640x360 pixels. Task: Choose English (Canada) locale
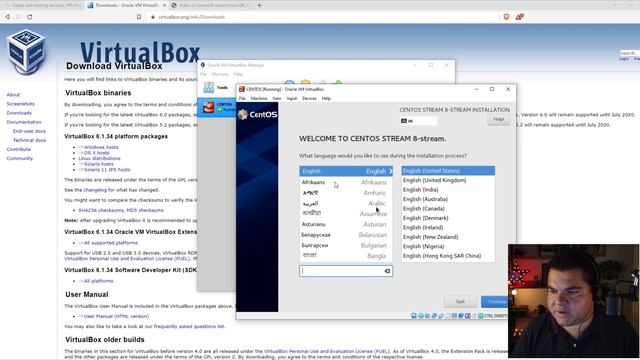(x=448, y=208)
